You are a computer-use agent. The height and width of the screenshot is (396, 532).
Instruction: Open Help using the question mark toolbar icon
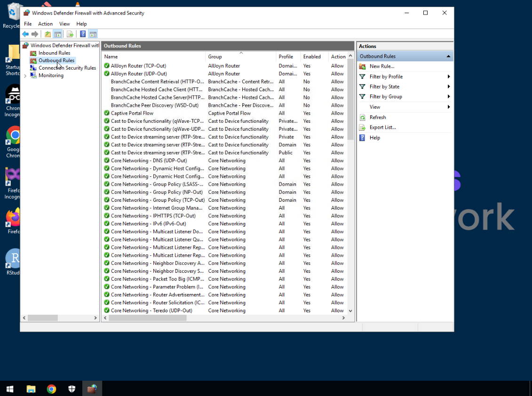(x=83, y=33)
